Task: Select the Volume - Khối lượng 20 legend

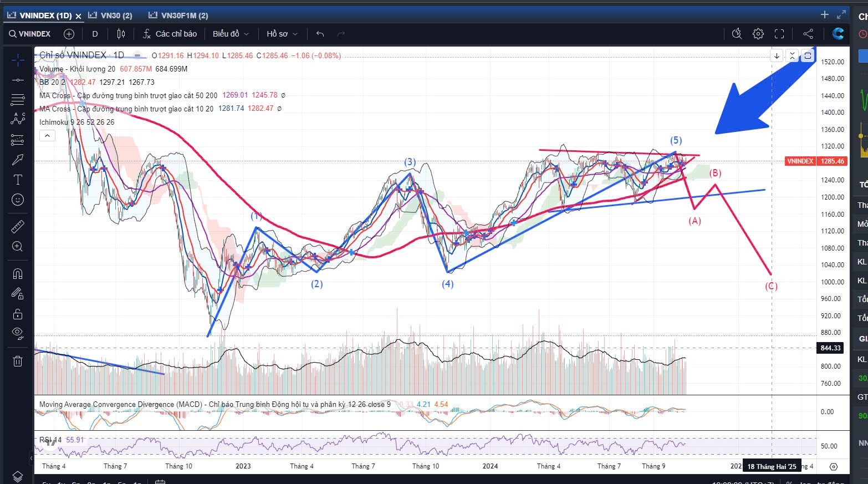Action: [77, 69]
